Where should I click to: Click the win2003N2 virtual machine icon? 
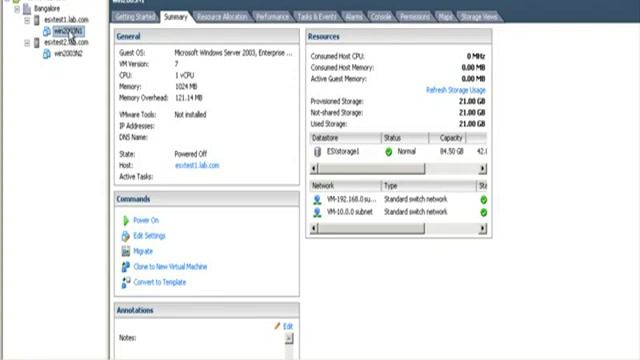[x=47, y=53]
